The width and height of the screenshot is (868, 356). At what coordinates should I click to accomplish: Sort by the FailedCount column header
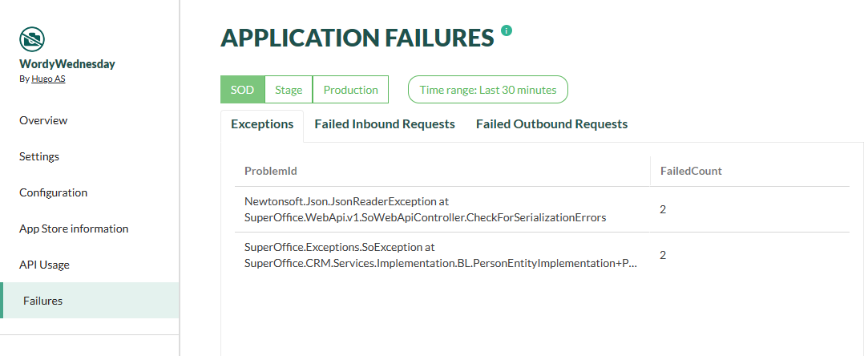[691, 171]
